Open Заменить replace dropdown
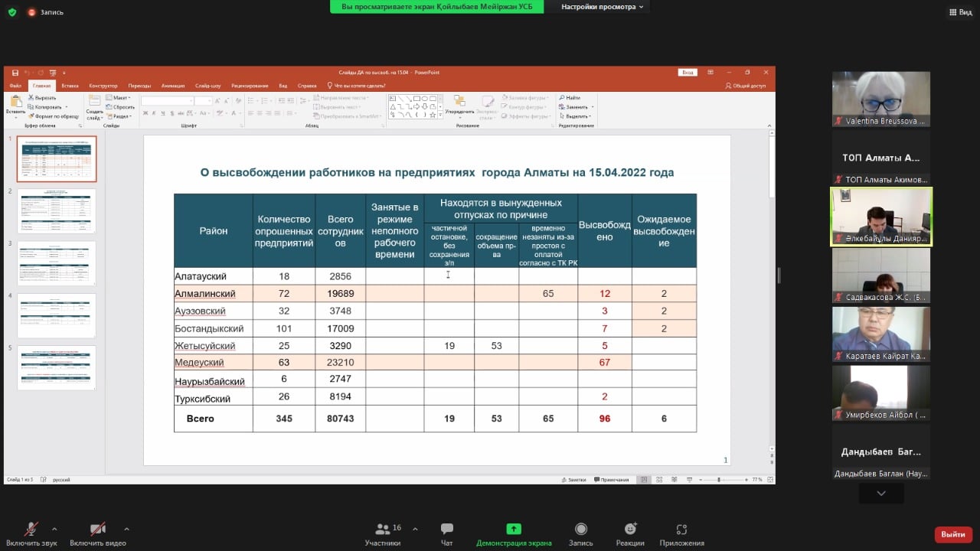Screen dimensions: 980x551 click(575, 106)
